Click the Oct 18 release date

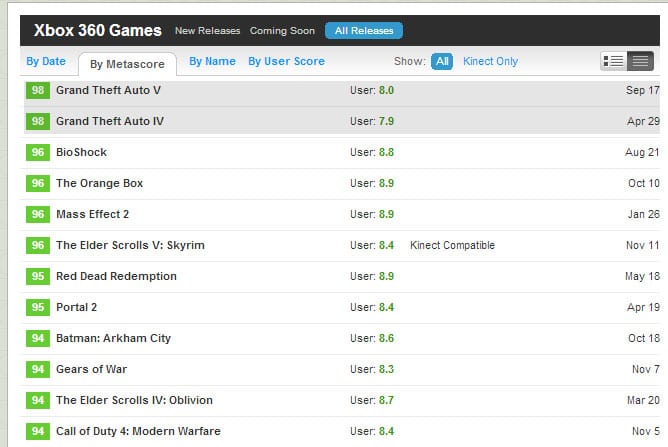pyautogui.click(x=644, y=338)
